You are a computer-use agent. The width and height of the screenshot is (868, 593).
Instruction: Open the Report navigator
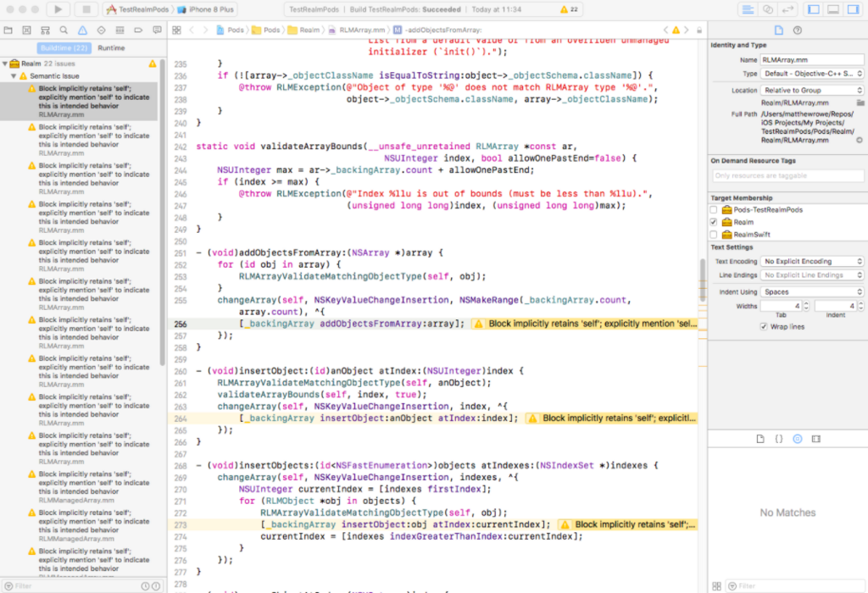click(157, 30)
